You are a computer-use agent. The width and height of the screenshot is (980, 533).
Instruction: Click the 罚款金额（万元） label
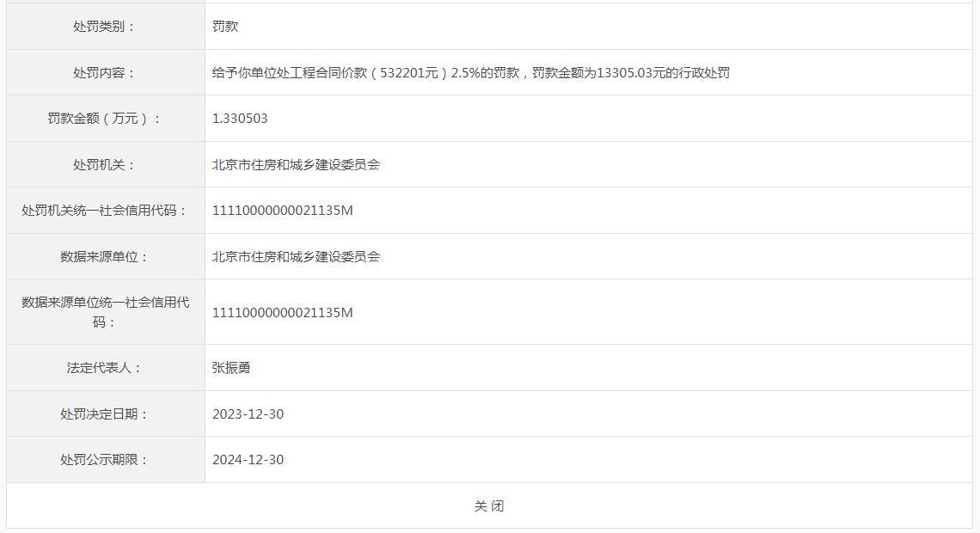104,118
